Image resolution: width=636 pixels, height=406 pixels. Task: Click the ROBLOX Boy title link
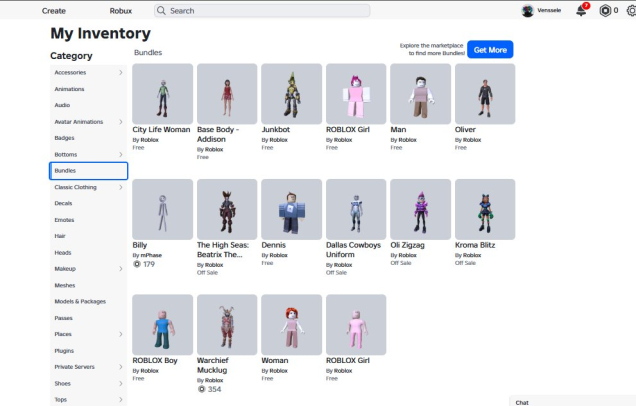(155, 360)
